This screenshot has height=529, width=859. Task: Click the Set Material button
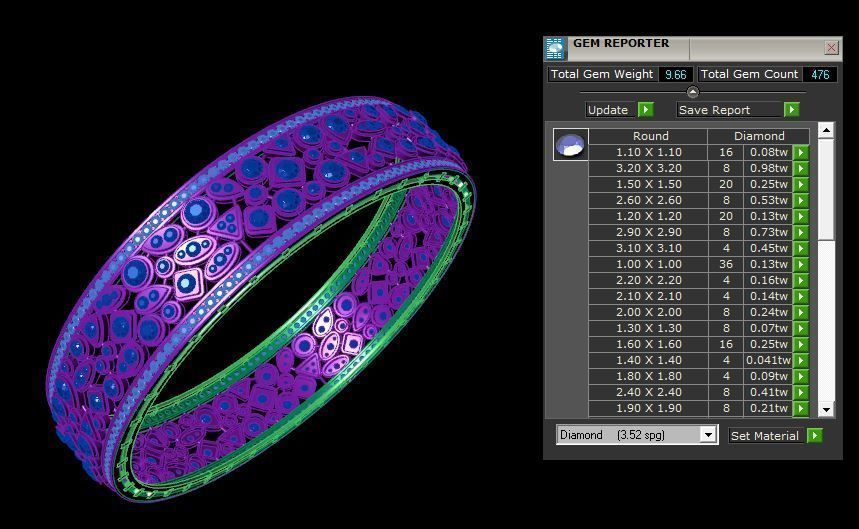(768, 436)
